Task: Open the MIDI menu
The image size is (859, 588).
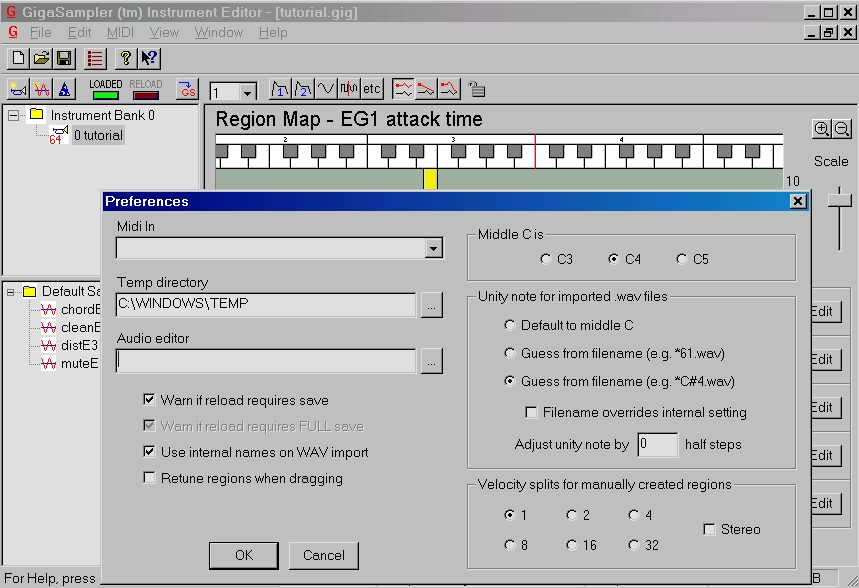Action: [120, 32]
